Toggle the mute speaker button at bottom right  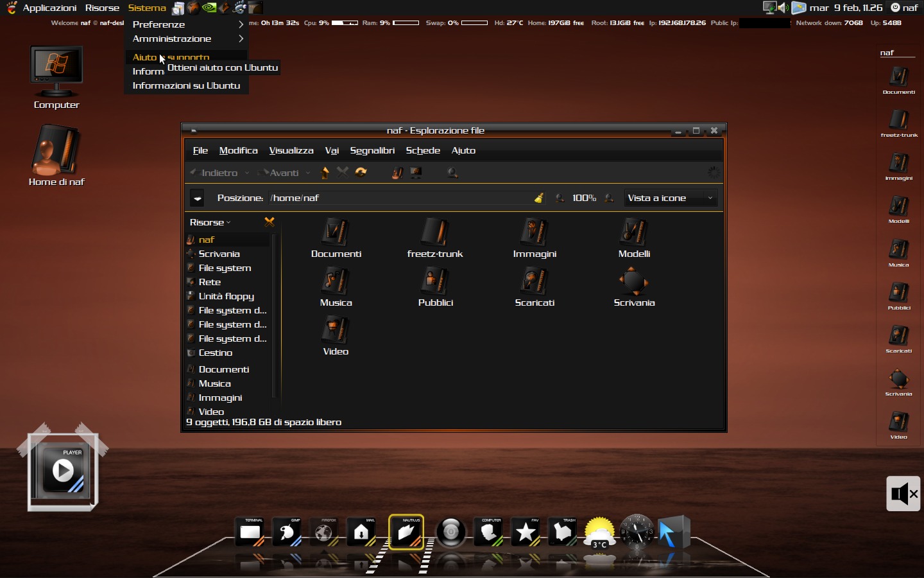[x=903, y=494]
